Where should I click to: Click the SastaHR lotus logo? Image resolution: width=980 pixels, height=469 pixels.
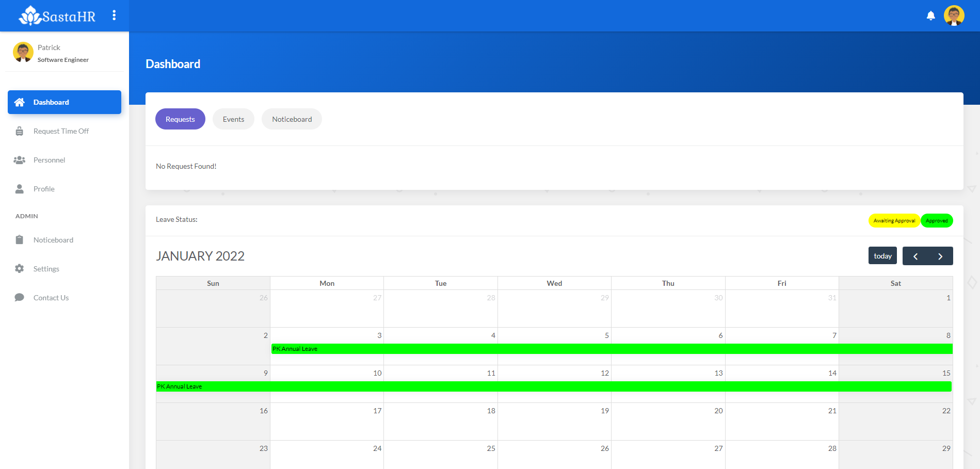(x=57, y=15)
